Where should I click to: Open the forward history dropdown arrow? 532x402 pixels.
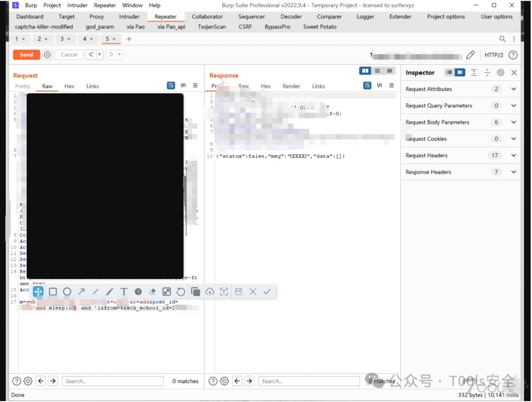point(119,54)
